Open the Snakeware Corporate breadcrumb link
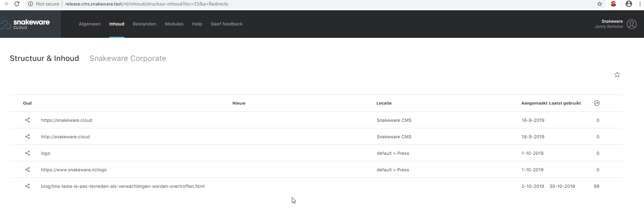The height and width of the screenshot is (216, 644). [128, 58]
